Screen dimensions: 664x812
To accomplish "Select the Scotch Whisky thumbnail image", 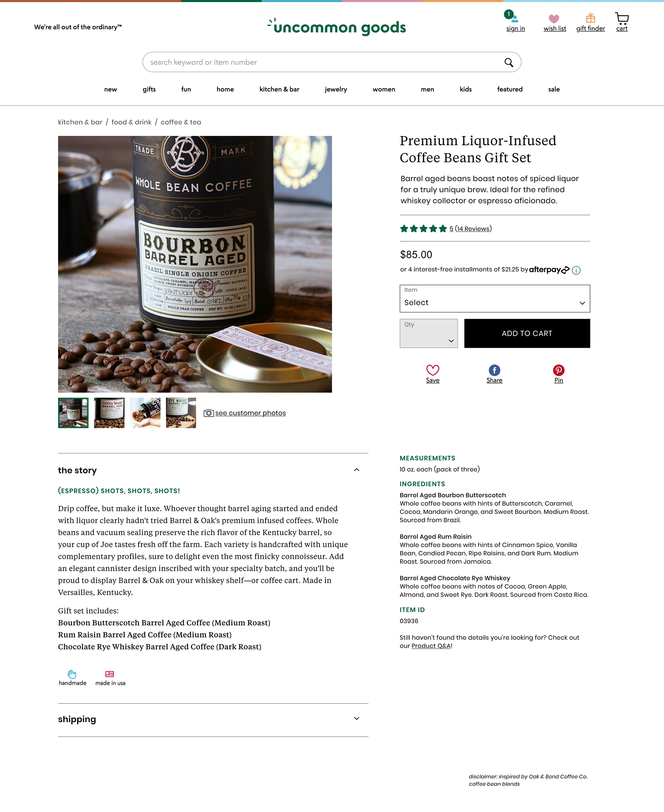I will click(109, 413).
